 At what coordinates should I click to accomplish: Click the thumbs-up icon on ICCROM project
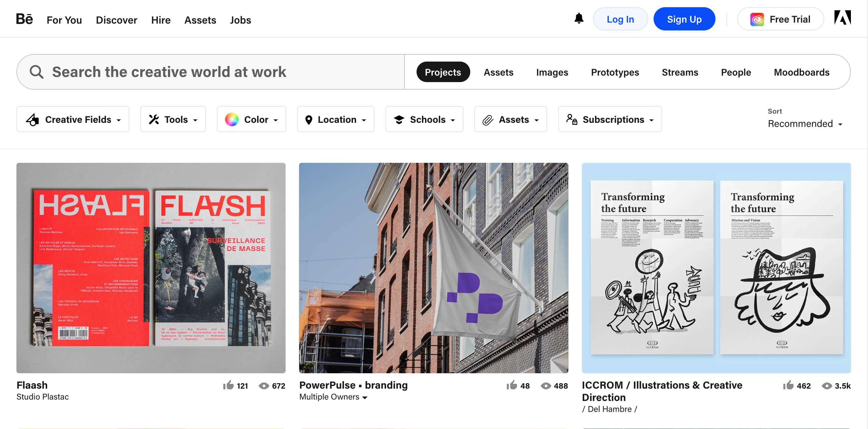788,385
